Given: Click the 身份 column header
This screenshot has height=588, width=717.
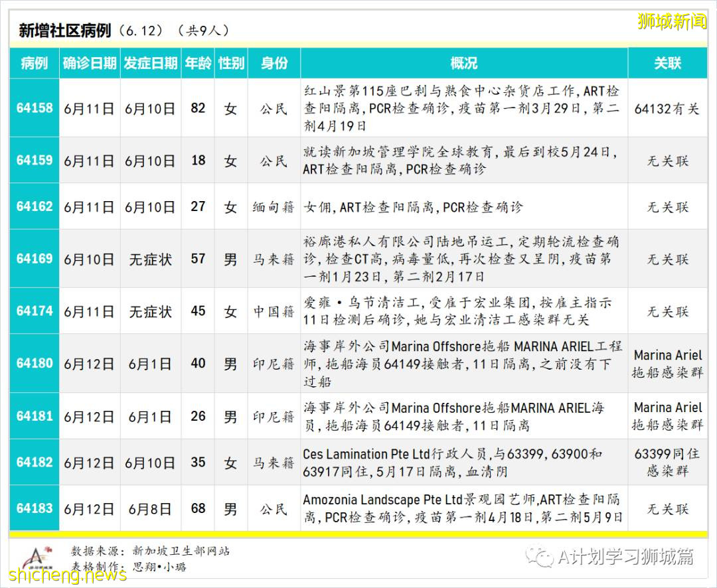Looking at the screenshot, I should coord(274,63).
